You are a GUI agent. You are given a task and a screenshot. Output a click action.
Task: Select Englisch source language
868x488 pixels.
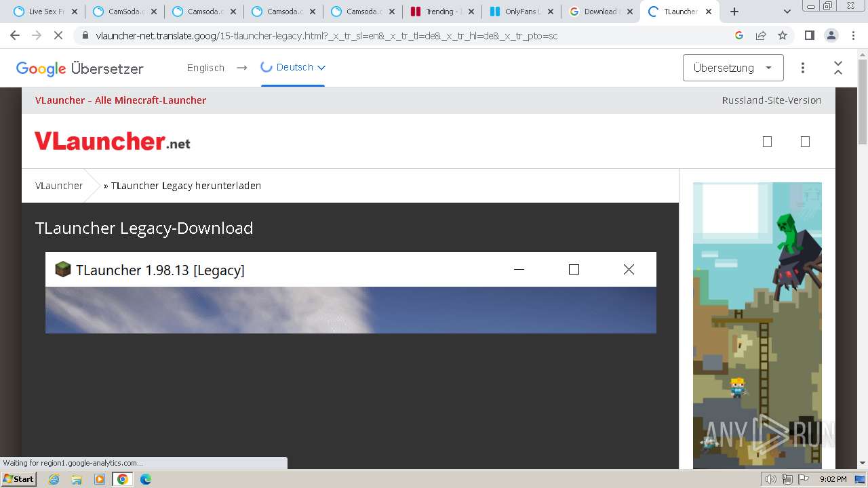click(x=205, y=68)
